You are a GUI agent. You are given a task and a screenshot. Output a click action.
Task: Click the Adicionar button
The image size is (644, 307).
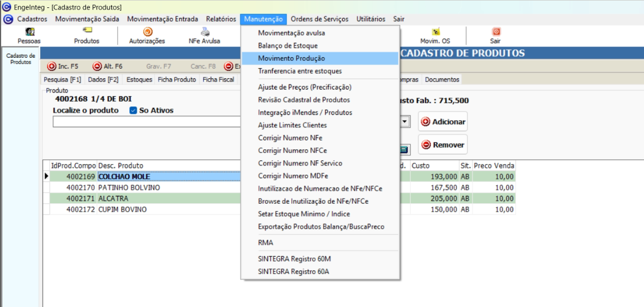443,122
